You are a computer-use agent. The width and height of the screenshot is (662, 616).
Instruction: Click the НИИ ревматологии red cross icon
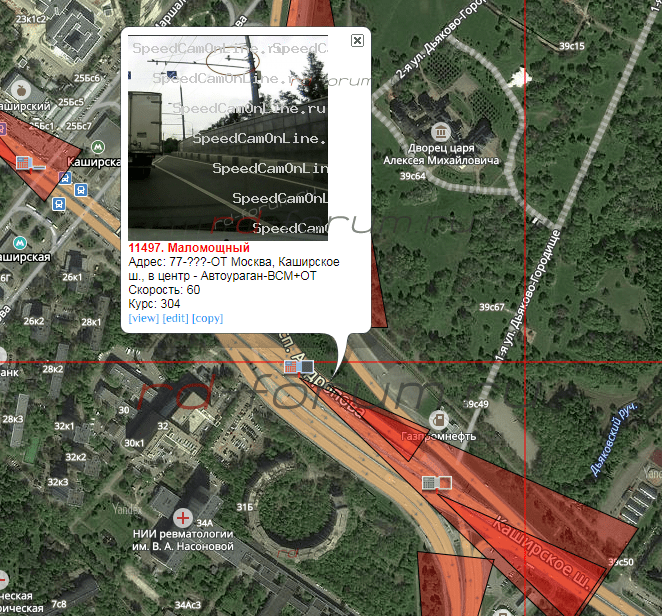182,517
